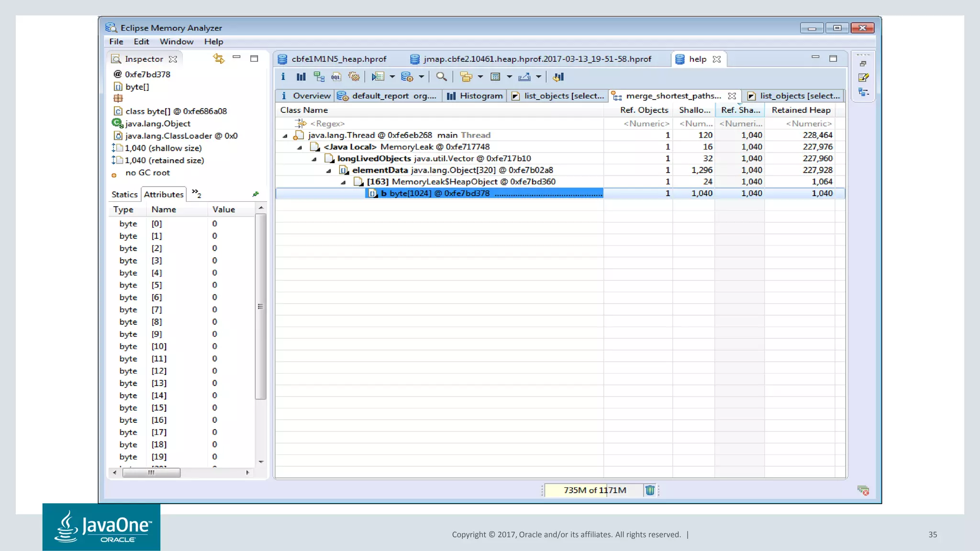Open the Edit menu
The height and width of the screenshot is (551, 980).
[x=141, y=42]
